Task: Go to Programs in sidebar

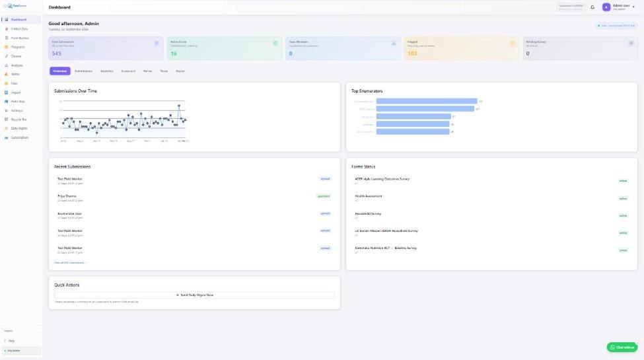Action: click(x=20, y=47)
